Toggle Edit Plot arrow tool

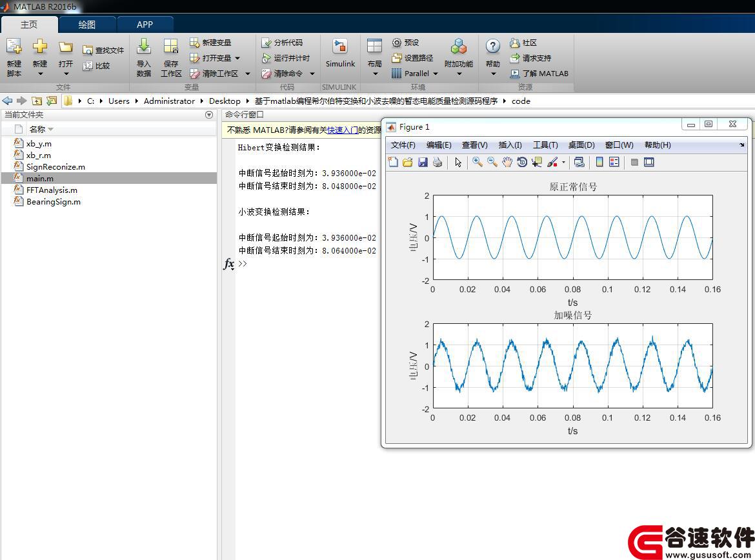(458, 163)
